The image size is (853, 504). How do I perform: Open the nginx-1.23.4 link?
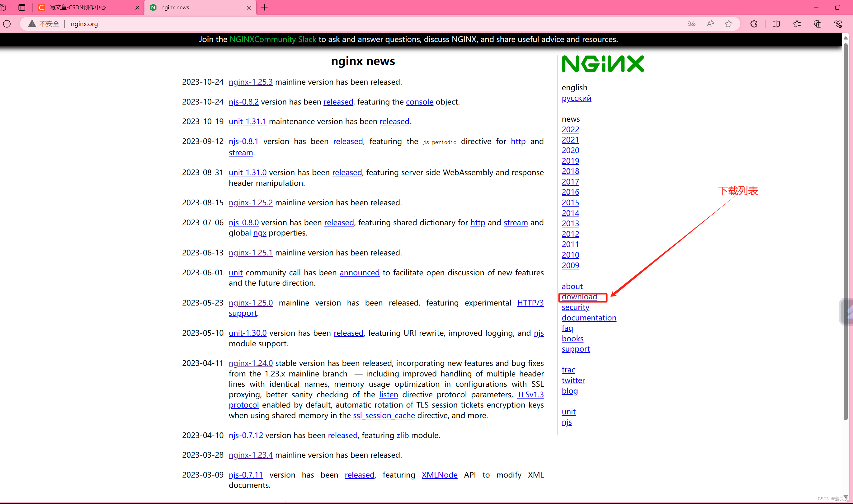tap(251, 455)
